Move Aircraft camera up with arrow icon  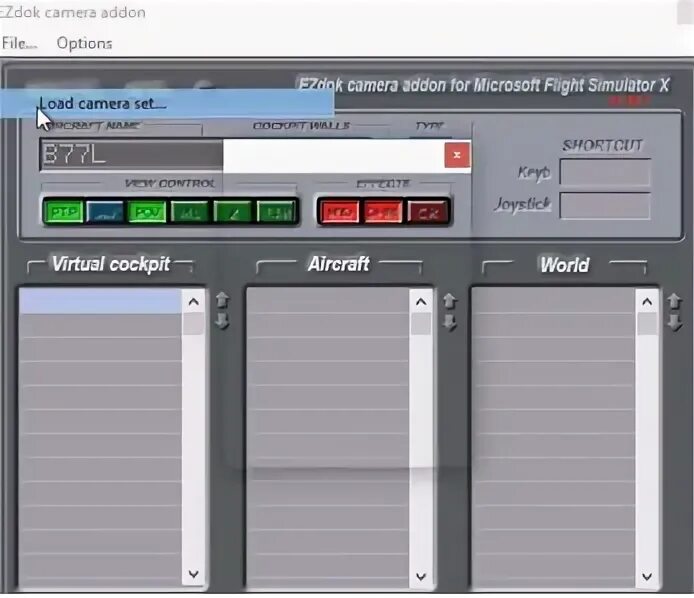[450, 301]
